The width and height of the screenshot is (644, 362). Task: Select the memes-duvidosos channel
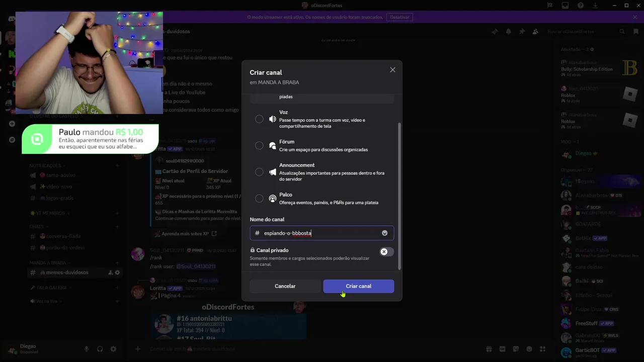74,273
